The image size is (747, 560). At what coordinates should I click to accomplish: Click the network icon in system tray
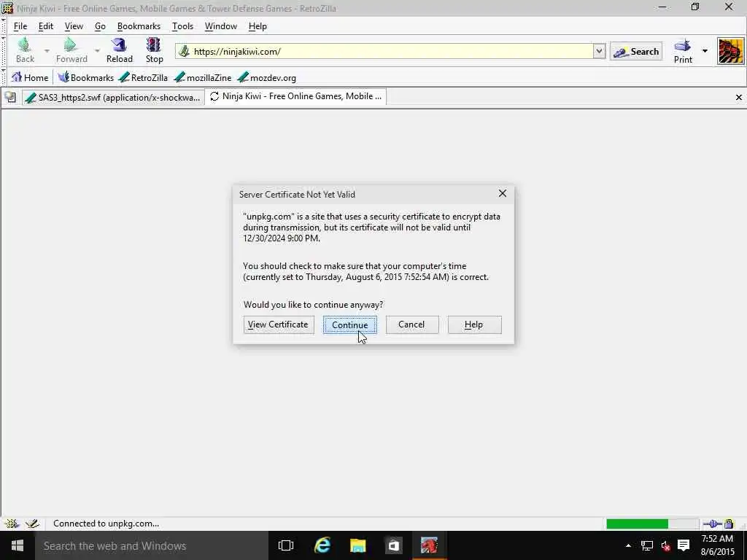coord(646,545)
